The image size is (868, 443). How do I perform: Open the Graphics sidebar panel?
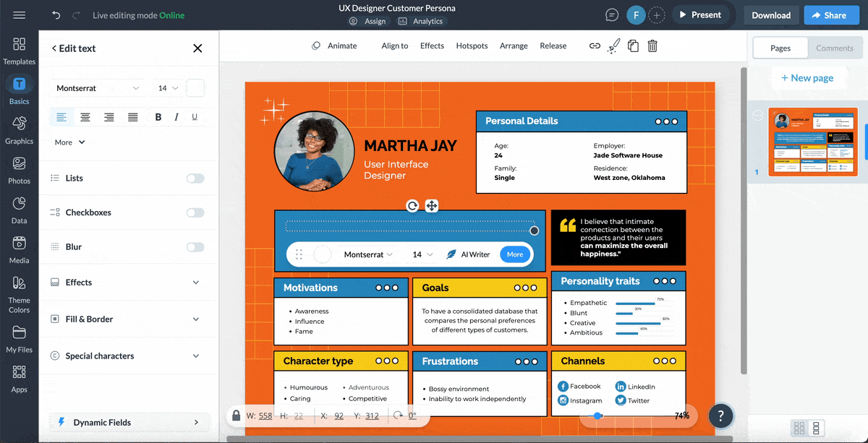tap(19, 130)
